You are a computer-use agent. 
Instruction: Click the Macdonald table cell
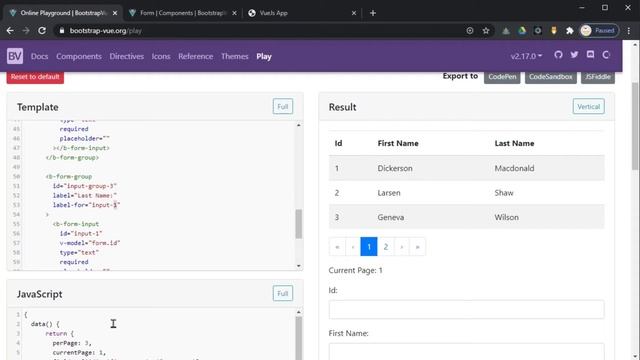pyautogui.click(x=514, y=168)
